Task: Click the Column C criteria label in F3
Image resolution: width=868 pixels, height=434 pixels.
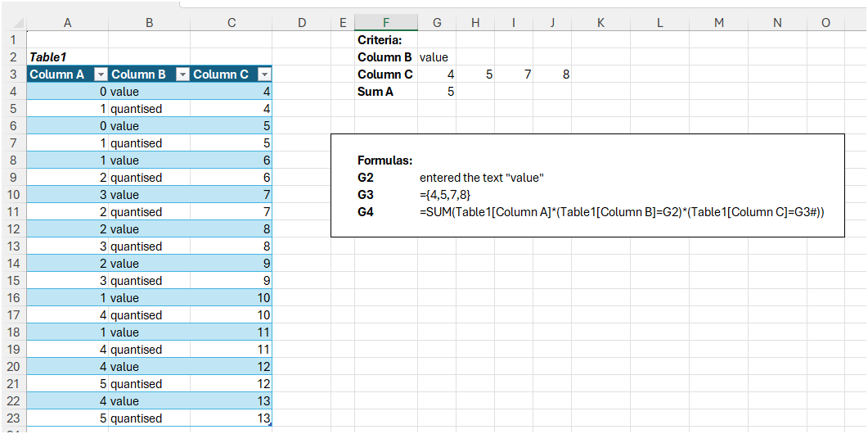Action: [x=386, y=75]
